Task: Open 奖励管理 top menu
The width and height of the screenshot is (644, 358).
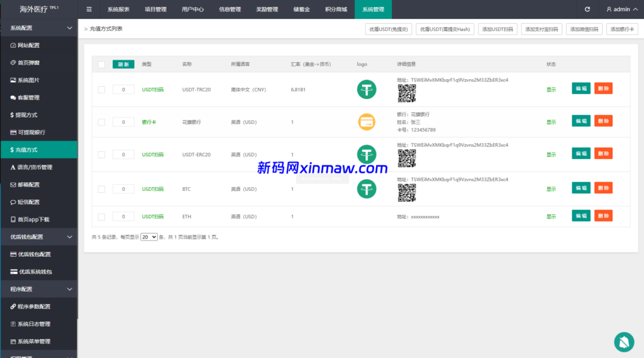Action: pos(267,9)
